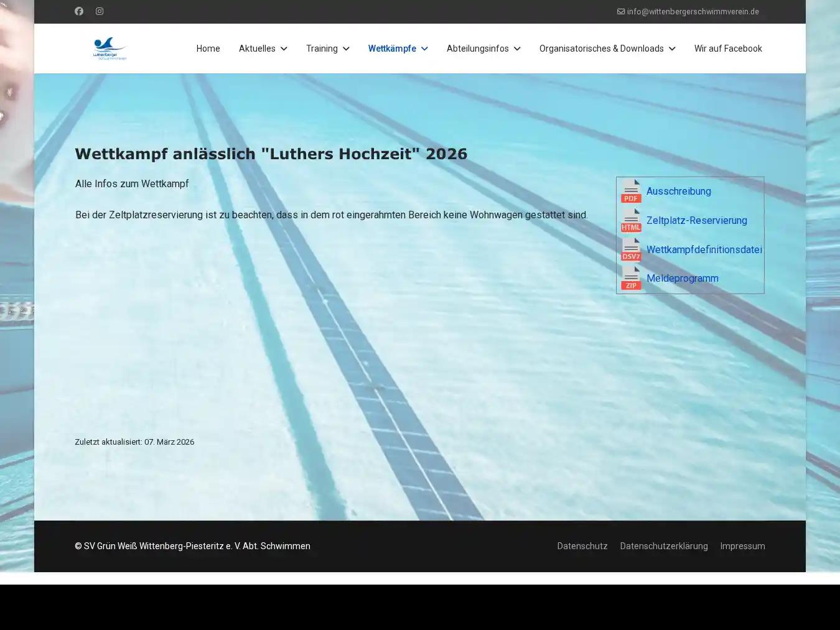
Task: Download the Wettkampfdefinitionsdatei
Action: (x=704, y=249)
